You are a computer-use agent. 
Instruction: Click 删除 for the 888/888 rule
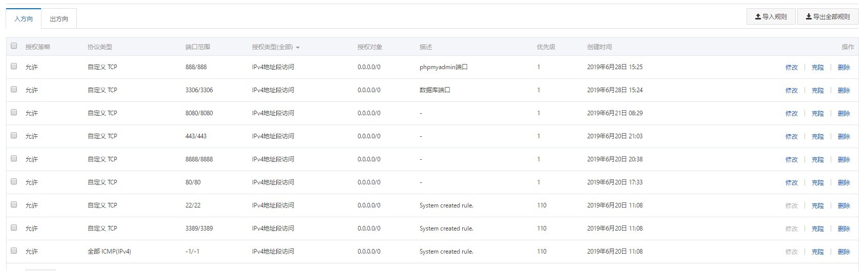pos(844,68)
